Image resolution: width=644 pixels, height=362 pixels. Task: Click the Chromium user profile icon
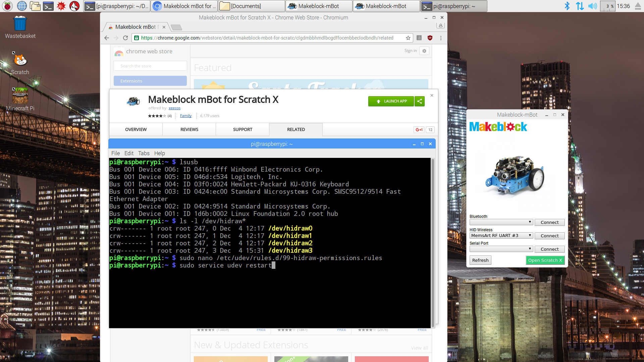tap(441, 25)
